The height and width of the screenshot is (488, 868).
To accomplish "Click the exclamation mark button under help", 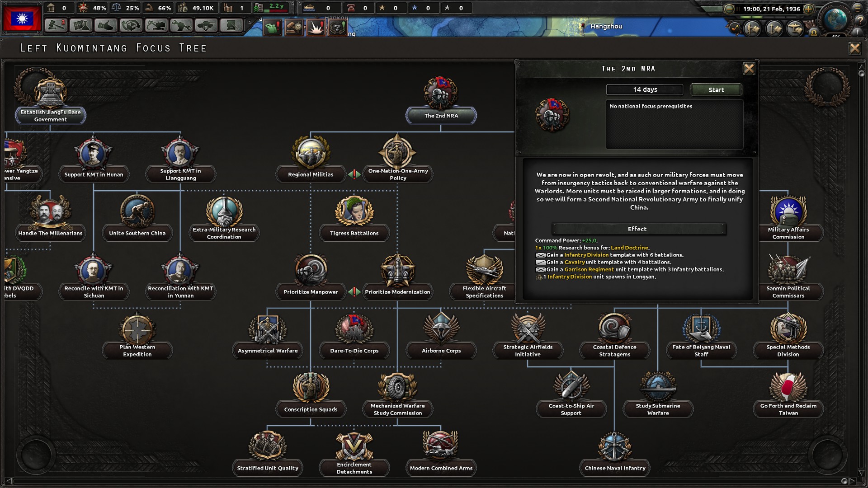I will (x=858, y=32).
